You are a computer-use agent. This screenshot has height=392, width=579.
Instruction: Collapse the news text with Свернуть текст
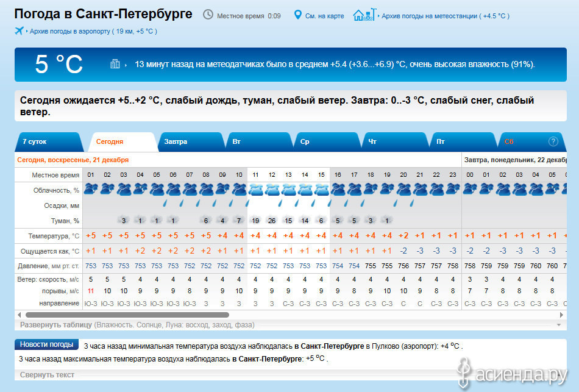pyautogui.click(x=47, y=375)
